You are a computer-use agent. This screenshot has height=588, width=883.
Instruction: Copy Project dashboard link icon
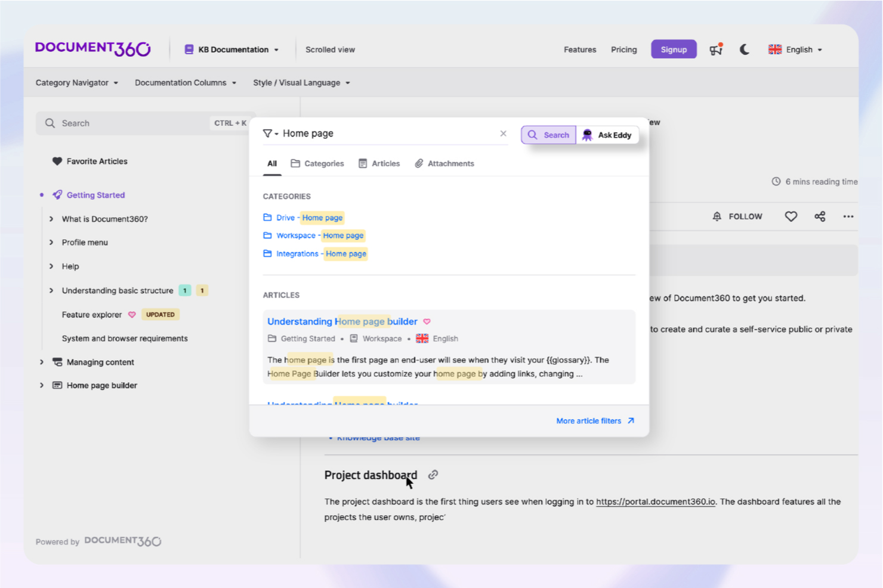(433, 474)
